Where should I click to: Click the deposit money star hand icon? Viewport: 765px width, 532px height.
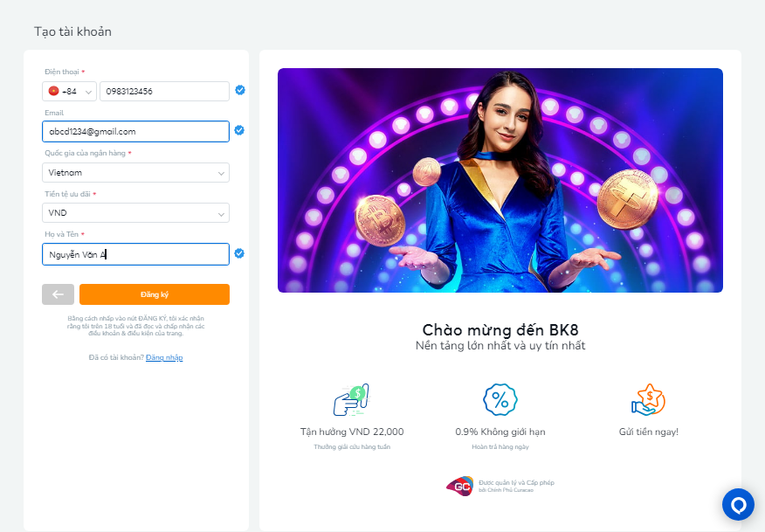pos(648,400)
